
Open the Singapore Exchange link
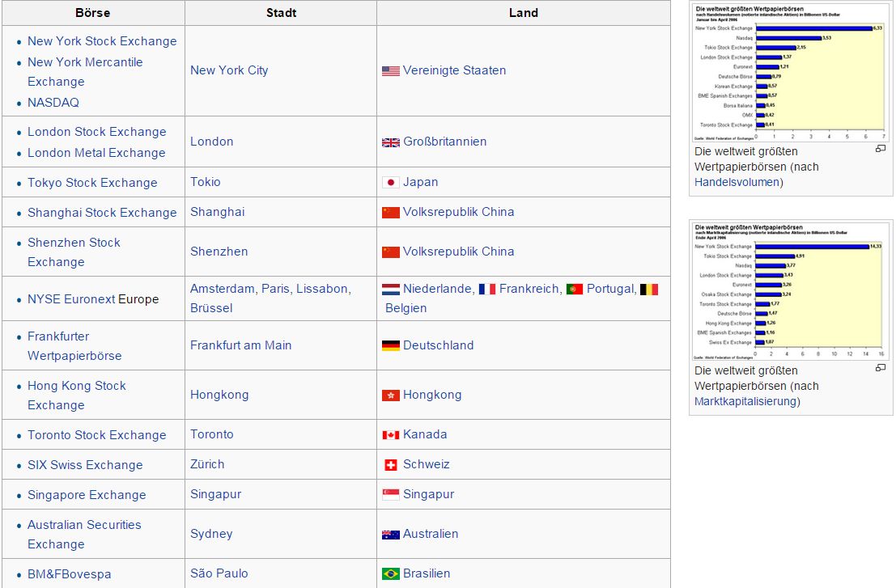coord(87,495)
